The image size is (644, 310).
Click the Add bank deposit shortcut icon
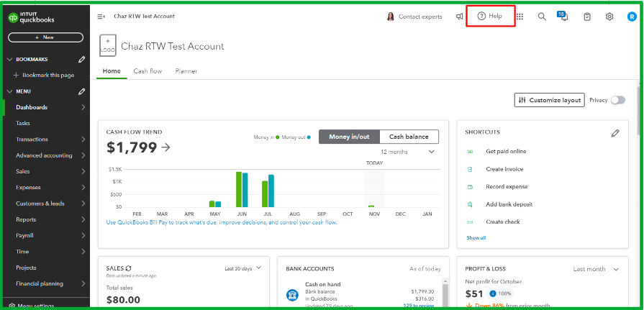click(471, 204)
